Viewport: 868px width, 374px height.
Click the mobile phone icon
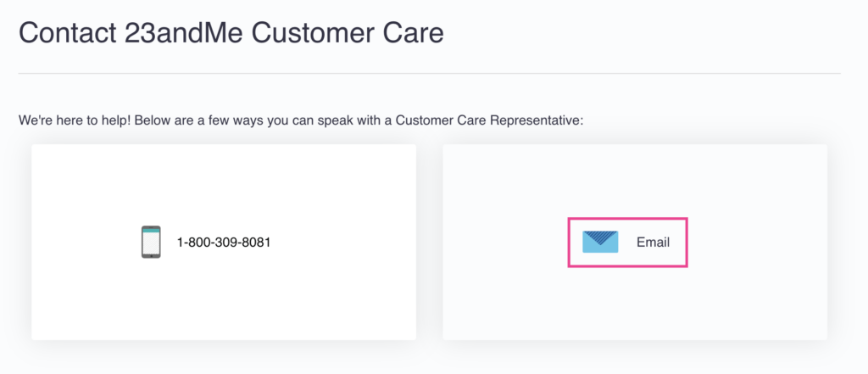click(151, 243)
